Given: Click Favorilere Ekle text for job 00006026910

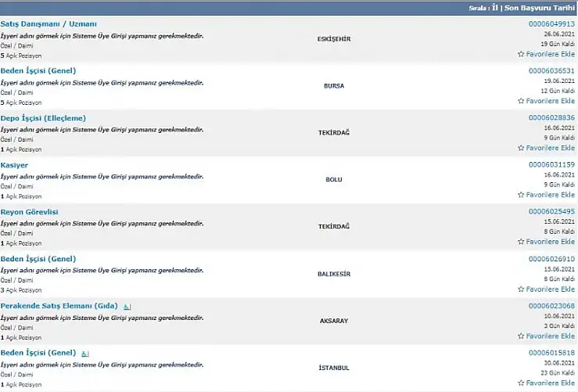Looking at the screenshot, I should (x=551, y=290).
